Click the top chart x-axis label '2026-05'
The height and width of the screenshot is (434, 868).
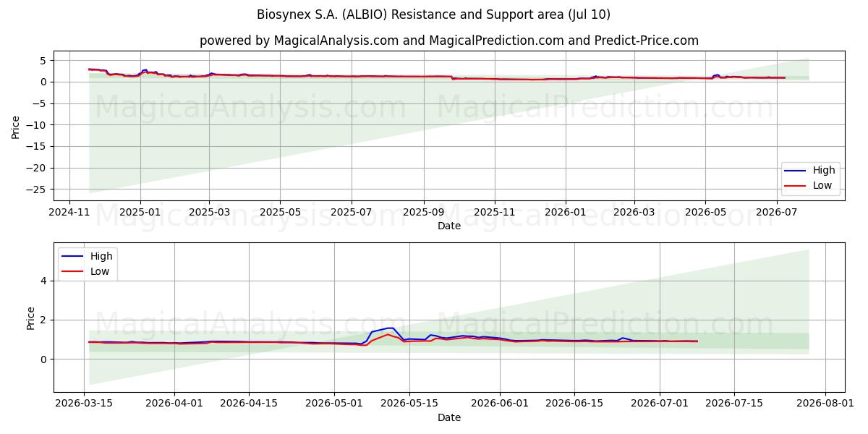coord(705,213)
